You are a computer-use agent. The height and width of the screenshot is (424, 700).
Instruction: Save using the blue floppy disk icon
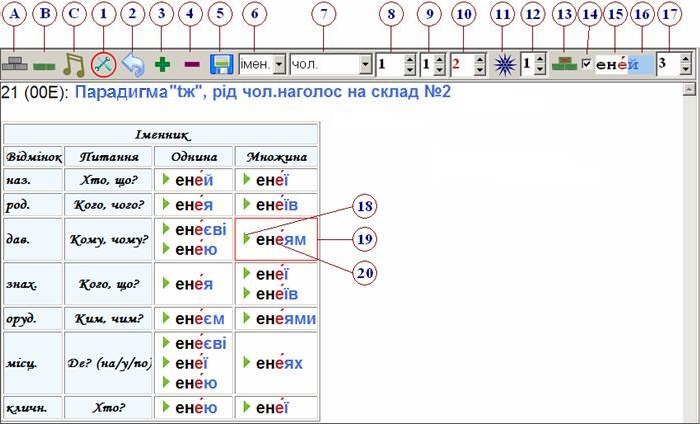[221, 65]
